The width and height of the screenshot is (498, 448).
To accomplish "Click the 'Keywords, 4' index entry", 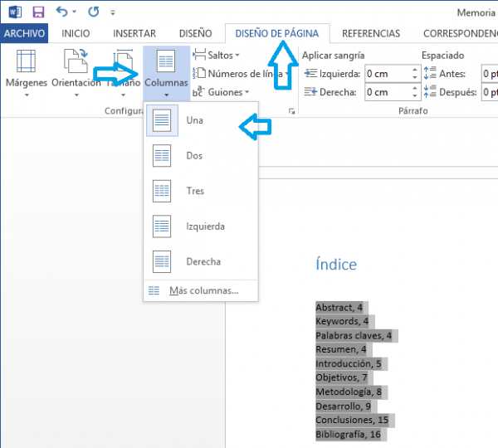I will click(x=342, y=321).
